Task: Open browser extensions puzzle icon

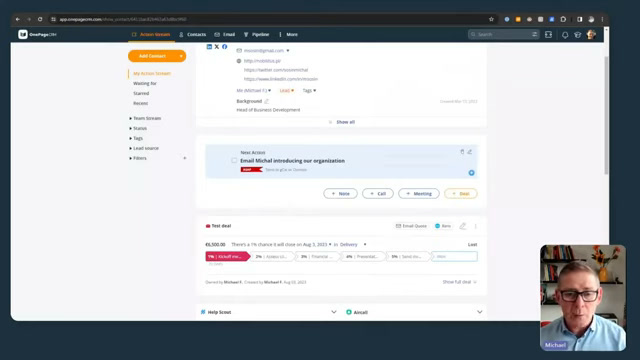Action: [563, 19]
